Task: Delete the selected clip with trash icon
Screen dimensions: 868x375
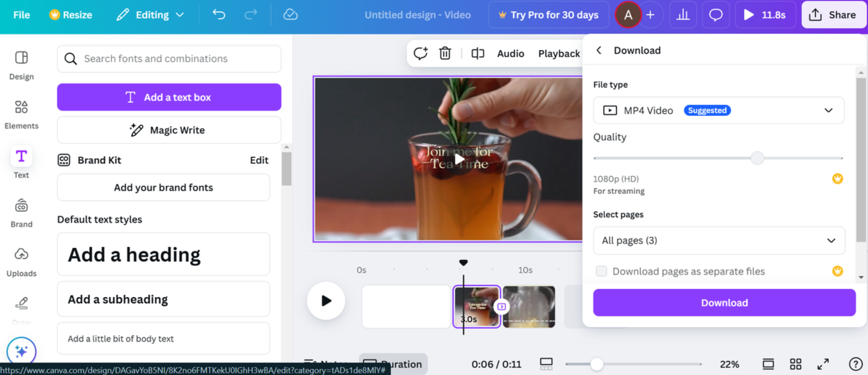Action: click(x=445, y=54)
